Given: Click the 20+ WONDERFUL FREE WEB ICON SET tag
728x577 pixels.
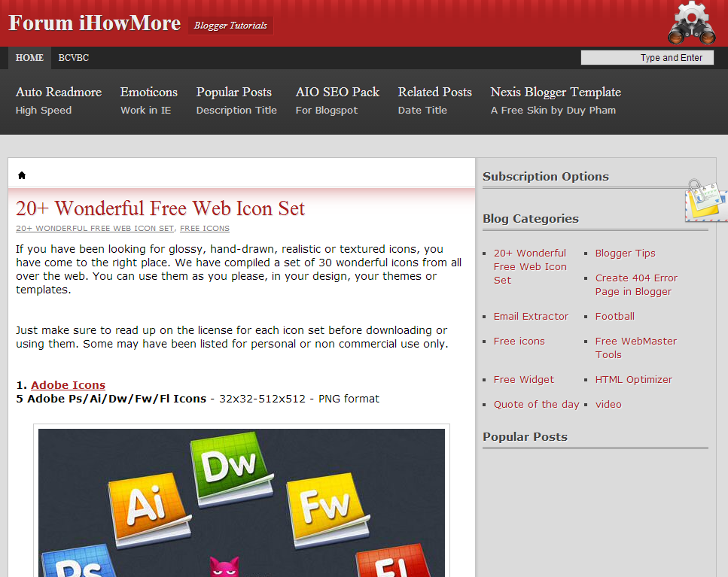Looking at the screenshot, I should pyautogui.click(x=95, y=228).
